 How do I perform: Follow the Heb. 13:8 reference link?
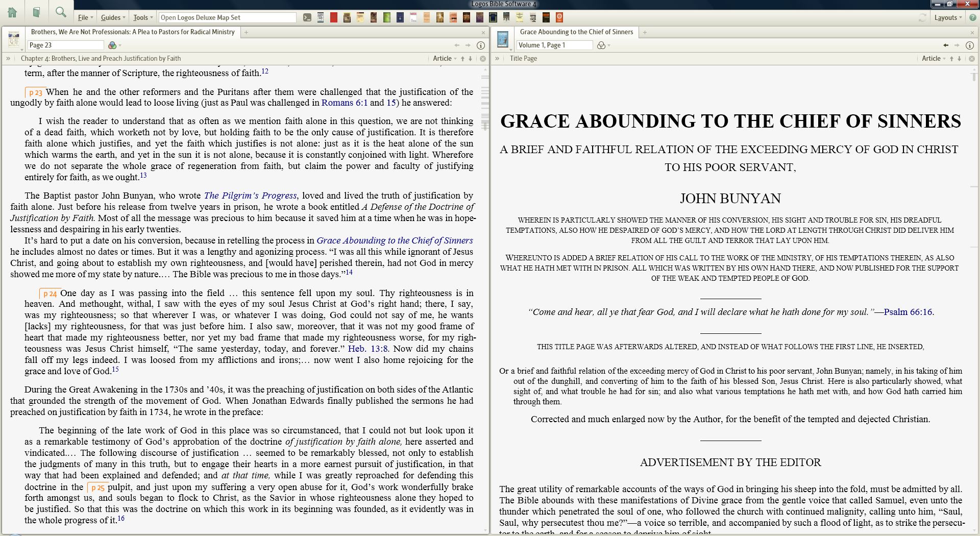pos(368,349)
